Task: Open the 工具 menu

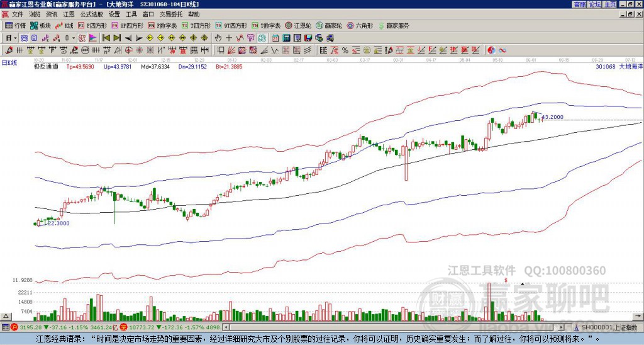Action: click(x=131, y=14)
